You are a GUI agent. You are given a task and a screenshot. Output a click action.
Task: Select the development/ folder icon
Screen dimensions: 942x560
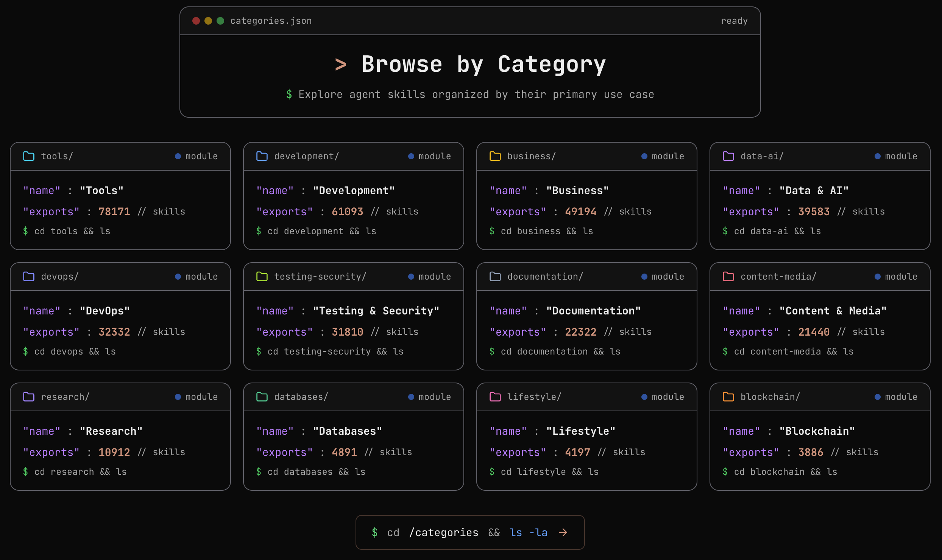point(262,156)
